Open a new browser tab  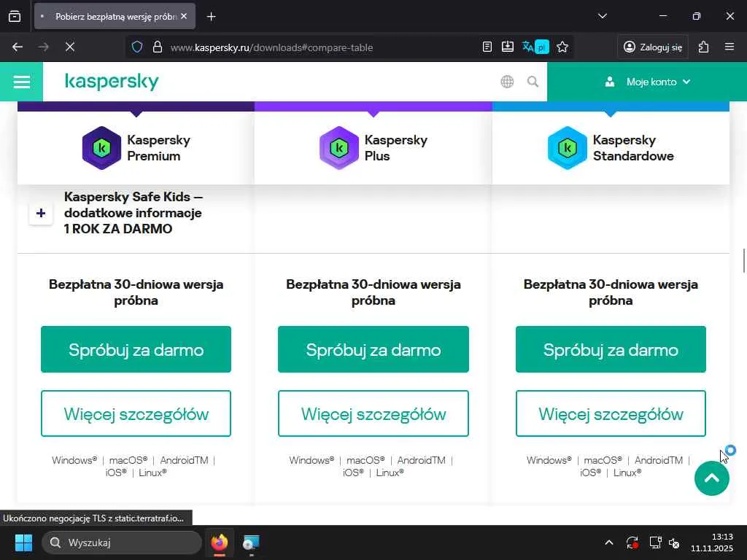[x=211, y=17]
